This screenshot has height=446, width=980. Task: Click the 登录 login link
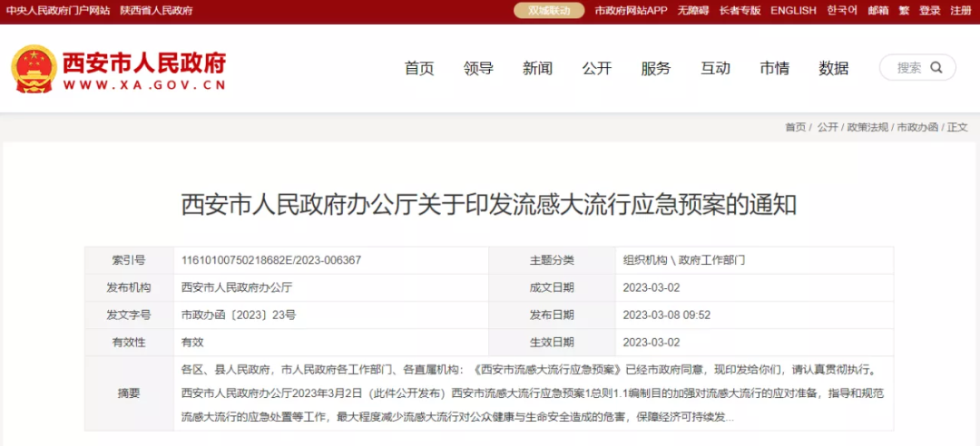tap(929, 11)
